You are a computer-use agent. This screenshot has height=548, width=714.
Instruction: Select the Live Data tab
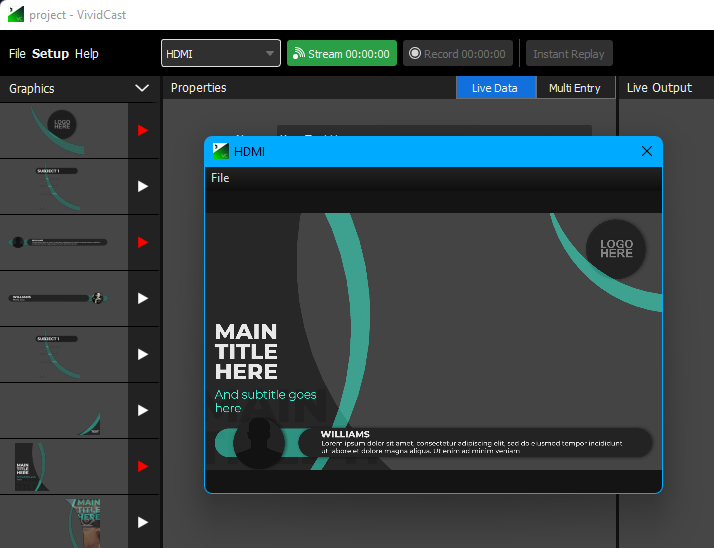tap(494, 88)
